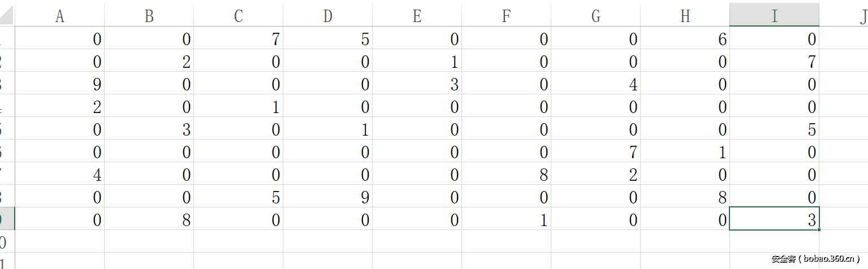The width and height of the screenshot is (868, 269).
Task: Click cell F7 containing 8
Action: (x=506, y=175)
